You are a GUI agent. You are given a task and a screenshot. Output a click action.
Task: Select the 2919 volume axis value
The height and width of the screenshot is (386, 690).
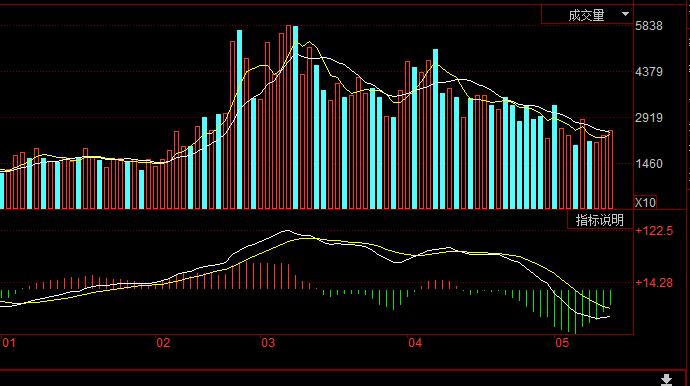click(649, 118)
